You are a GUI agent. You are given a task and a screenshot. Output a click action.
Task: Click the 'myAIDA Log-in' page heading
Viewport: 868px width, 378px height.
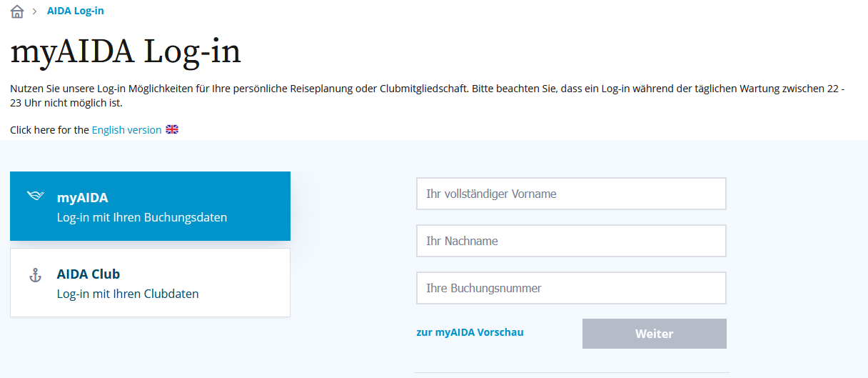point(126,52)
